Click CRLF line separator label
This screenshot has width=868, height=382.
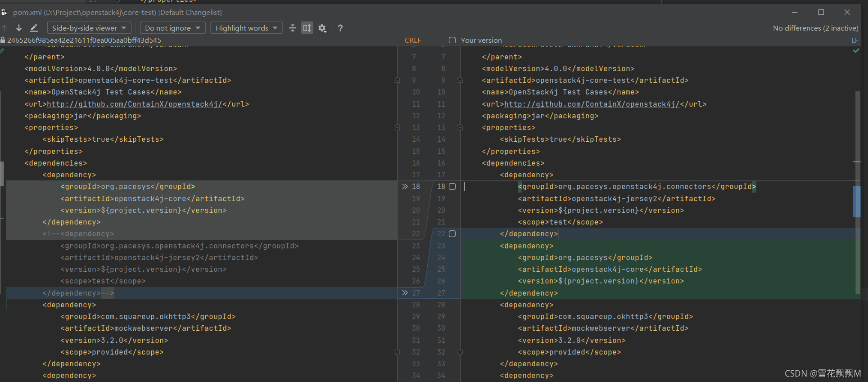(413, 40)
